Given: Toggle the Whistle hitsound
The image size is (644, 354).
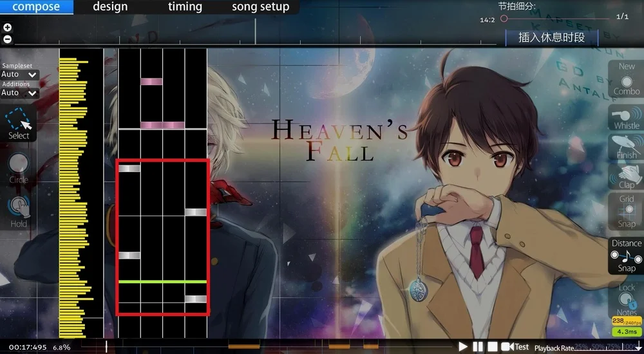Looking at the screenshot, I should [x=627, y=118].
